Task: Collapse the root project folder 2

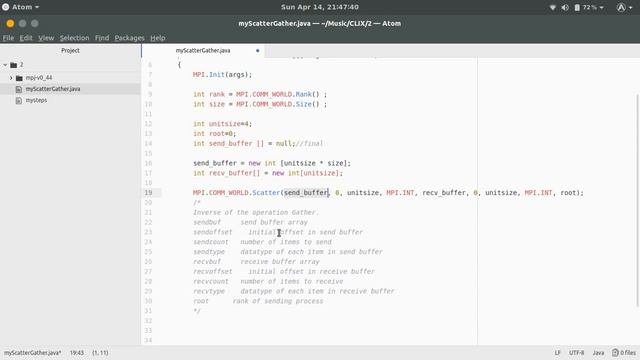Action: coord(5,65)
